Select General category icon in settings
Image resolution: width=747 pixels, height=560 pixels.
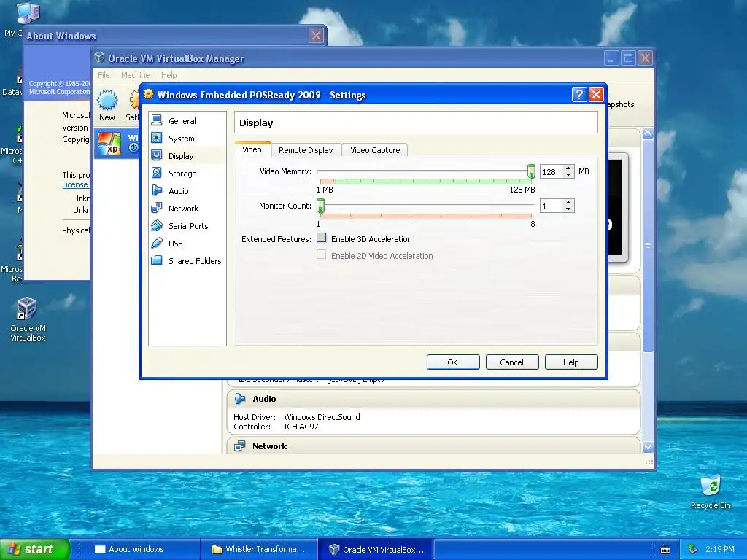pyautogui.click(x=157, y=120)
